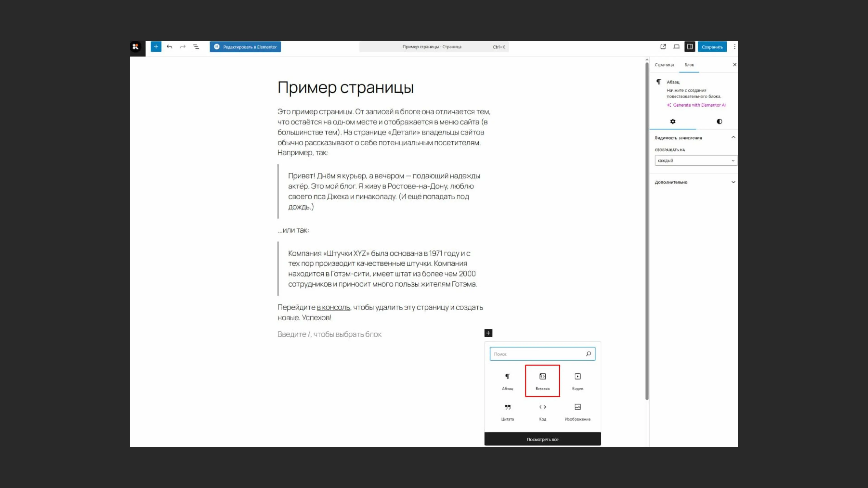
Task: Redo the last change
Action: (183, 47)
